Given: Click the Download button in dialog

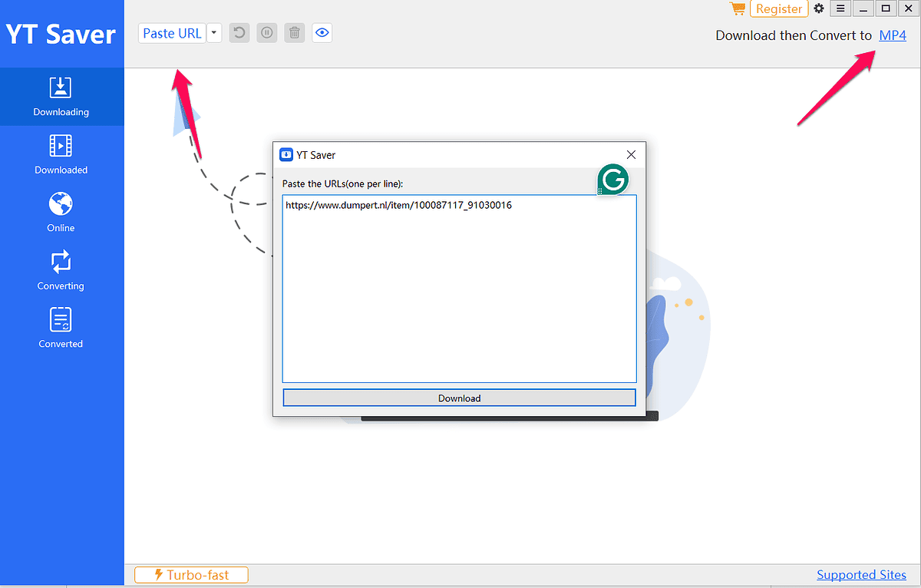Looking at the screenshot, I should pyautogui.click(x=459, y=398).
